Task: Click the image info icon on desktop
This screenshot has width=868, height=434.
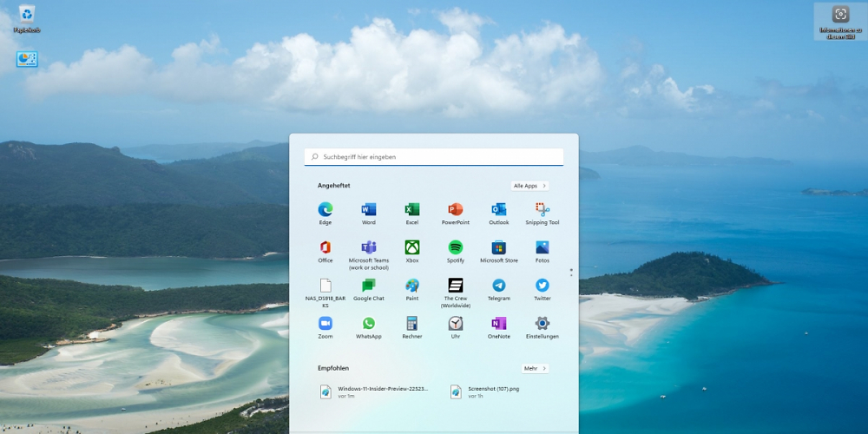Action: [840, 21]
